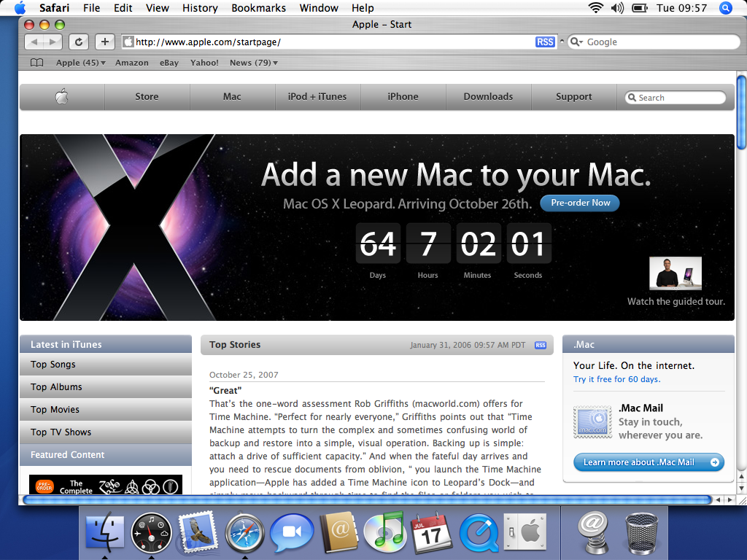This screenshot has height=560, width=747.
Task: Open the Window menu
Action: [319, 8]
